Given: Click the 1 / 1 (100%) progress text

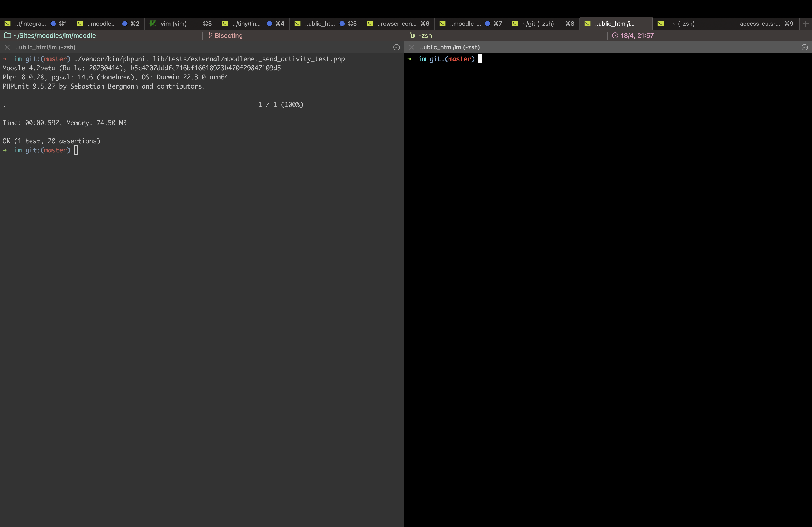Looking at the screenshot, I should pyautogui.click(x=281, y=105).
